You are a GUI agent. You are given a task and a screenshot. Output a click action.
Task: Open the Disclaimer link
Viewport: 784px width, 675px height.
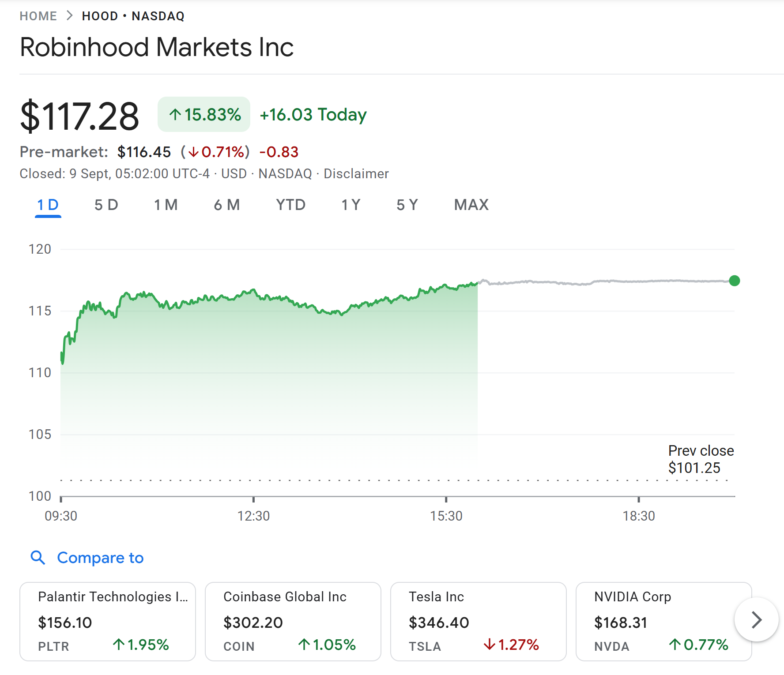[356, 174]
